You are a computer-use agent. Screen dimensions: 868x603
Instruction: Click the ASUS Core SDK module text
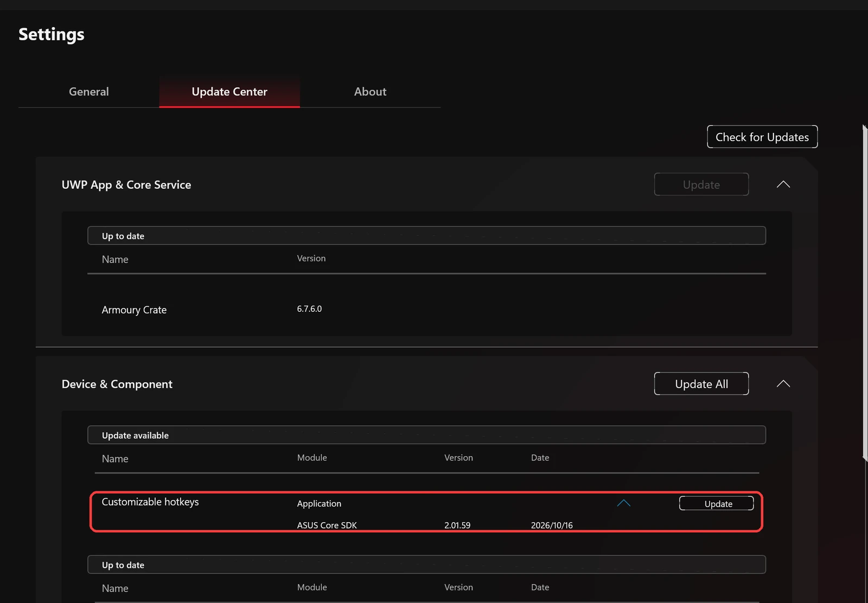[327, 525]
